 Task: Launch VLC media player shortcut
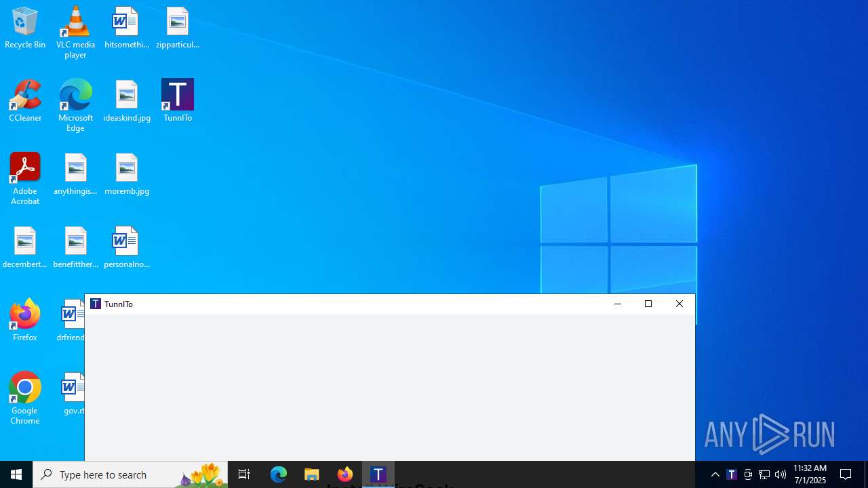pyautogui.click(x=75, y=33)
